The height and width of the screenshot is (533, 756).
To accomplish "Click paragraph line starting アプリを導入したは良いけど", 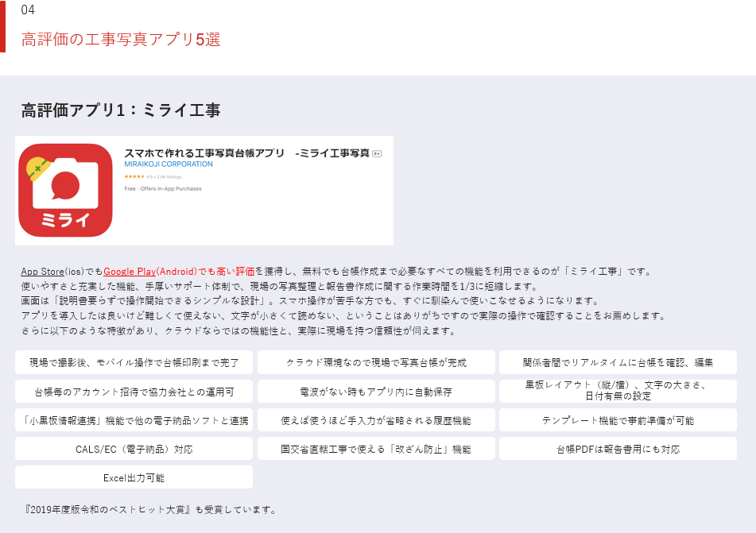I will (344, 316).
